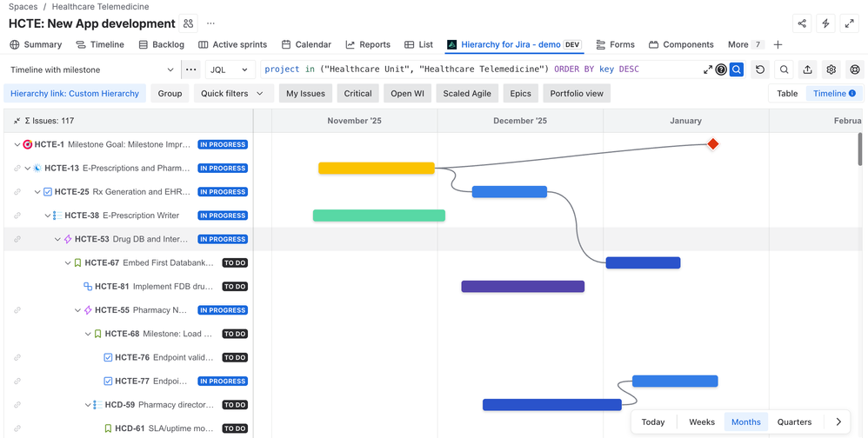
Task: Open the Active sprints tab
Action: pos(232,45)
